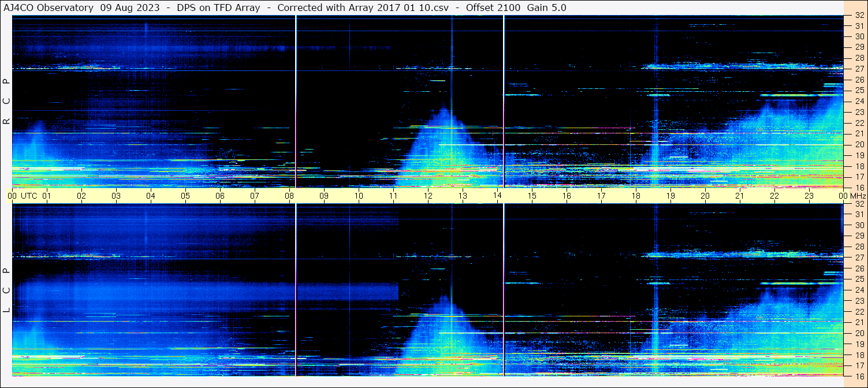The height and width of the screenshot is (388, 868).
Task: Click the 22 MHz label of RCP panel
Action: [x=859, y=123]
